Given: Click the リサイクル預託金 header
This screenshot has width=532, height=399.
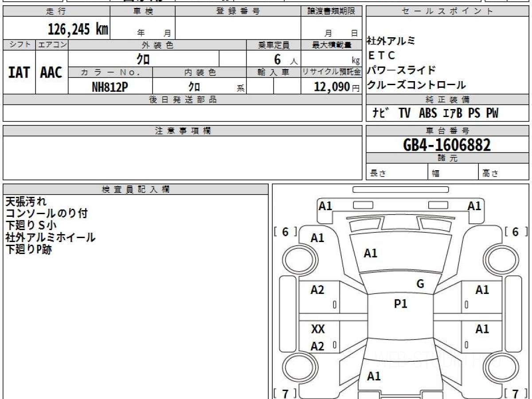Looking at the screenshot, I should click(x=331, y=72).
